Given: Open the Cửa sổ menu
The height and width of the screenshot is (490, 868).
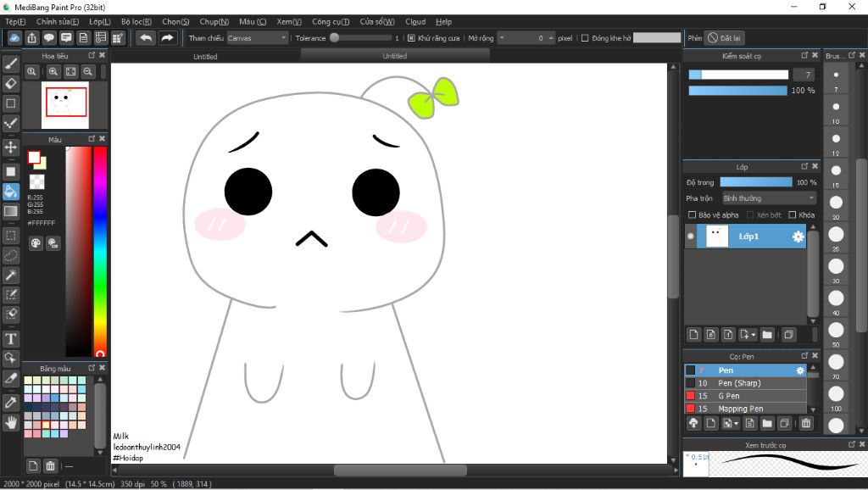Looking at the screenshot, I should click(377, 21).
